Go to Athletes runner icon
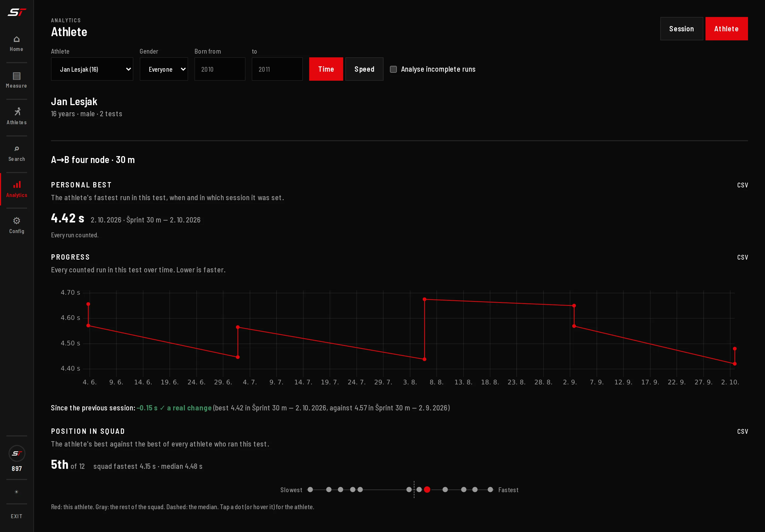 point(17,111)
